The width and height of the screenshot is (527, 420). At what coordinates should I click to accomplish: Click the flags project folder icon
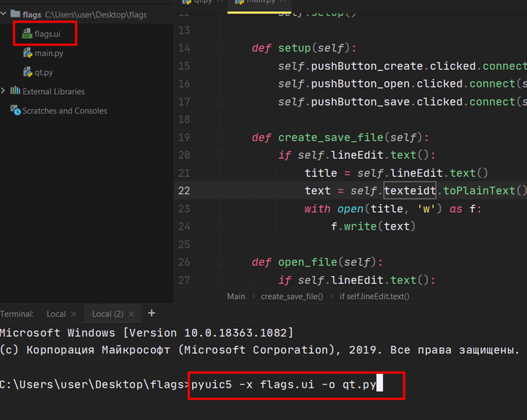coord(15,14)
